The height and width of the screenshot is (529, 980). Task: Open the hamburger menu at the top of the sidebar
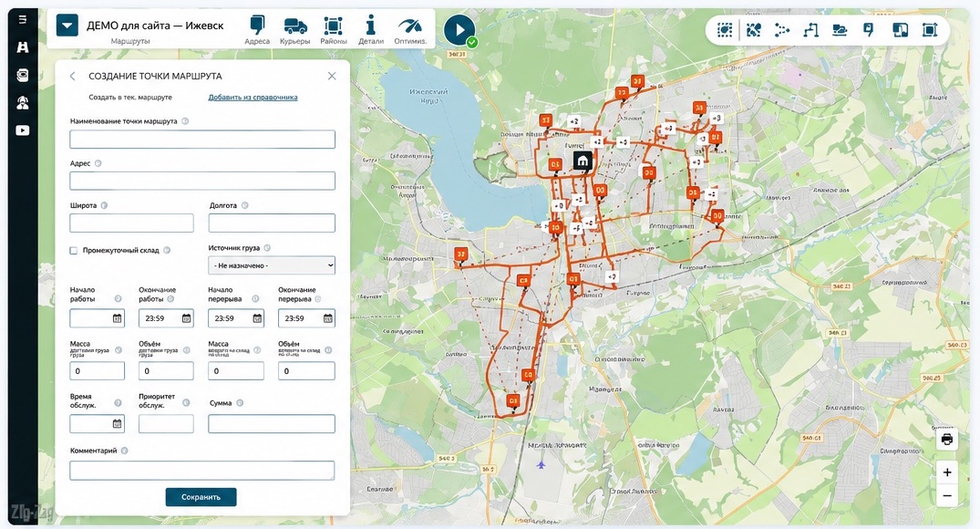pyautogui.click(x=23, y=19)
